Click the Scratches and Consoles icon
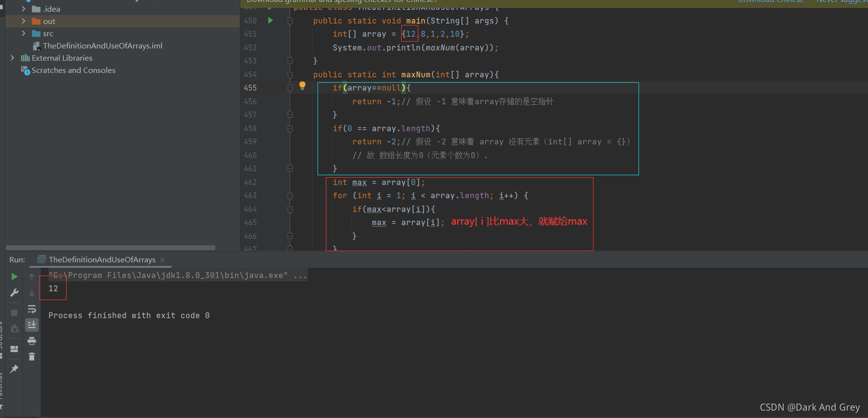Image resolution: width=868 pixels, height=418 pixels. click(x=25, y=70)
